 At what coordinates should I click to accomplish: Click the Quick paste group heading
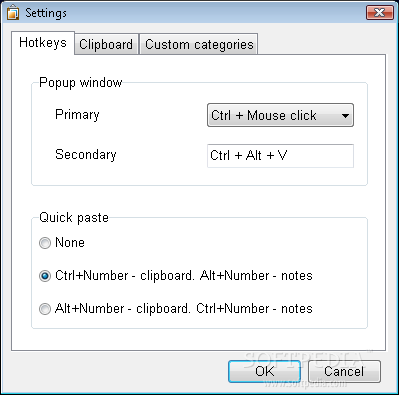click(x=74, y=218)
